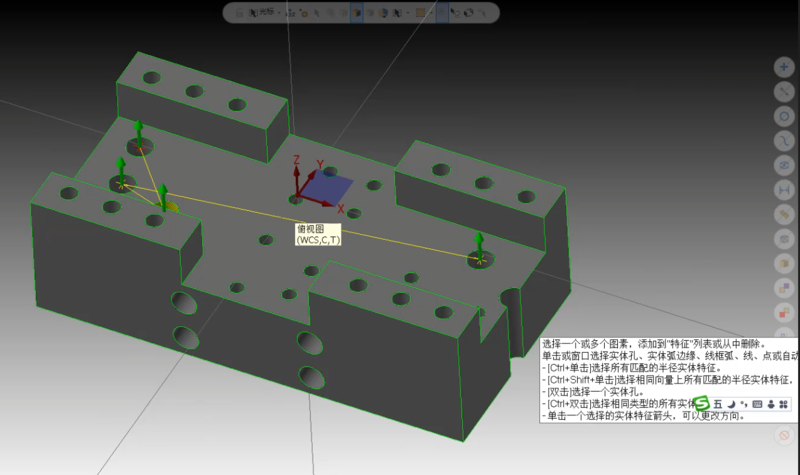Viewport: 800px width, 475px height.
Task: Click the lock icon in the selection bar
Action: [239, 13]
